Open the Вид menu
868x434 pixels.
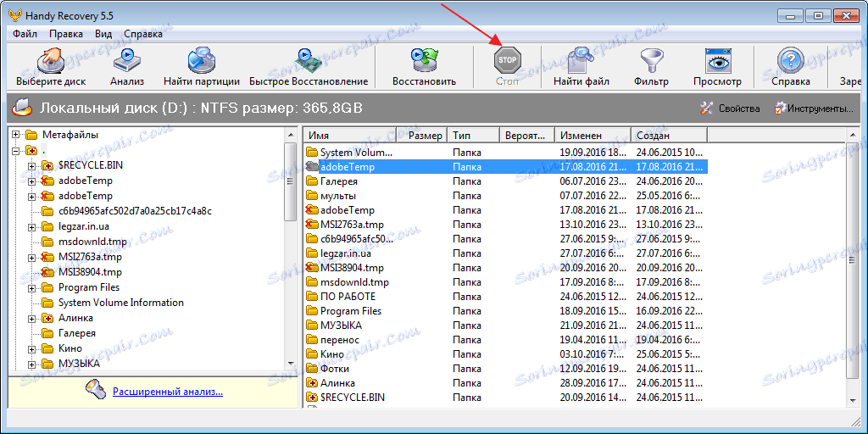(103, 34)
